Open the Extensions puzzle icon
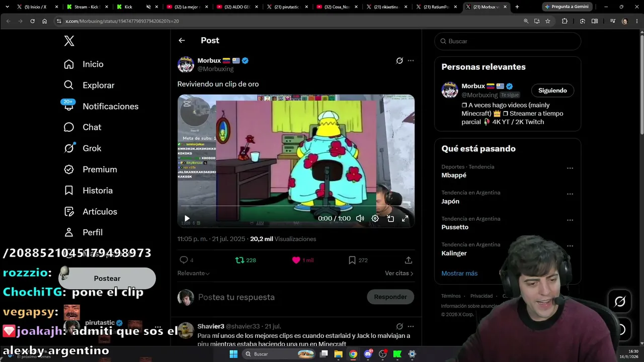 coord(565,21)
